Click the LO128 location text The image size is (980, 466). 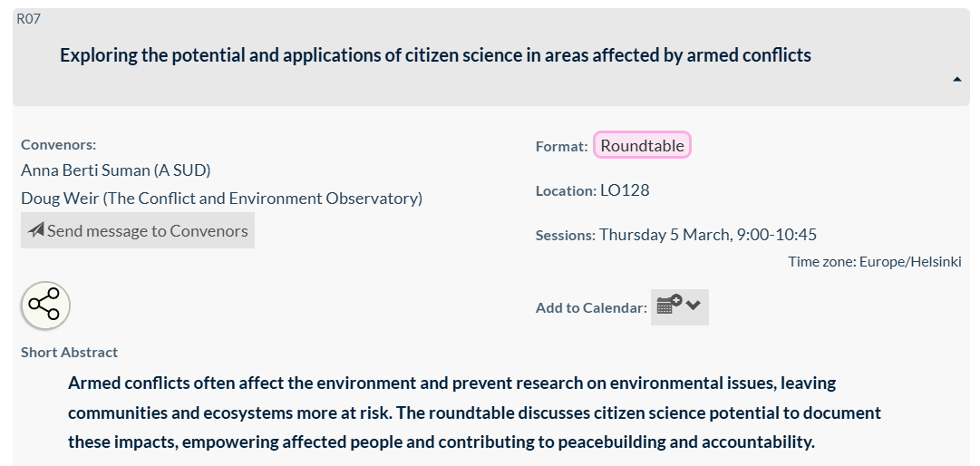click(x=625, y=190)
